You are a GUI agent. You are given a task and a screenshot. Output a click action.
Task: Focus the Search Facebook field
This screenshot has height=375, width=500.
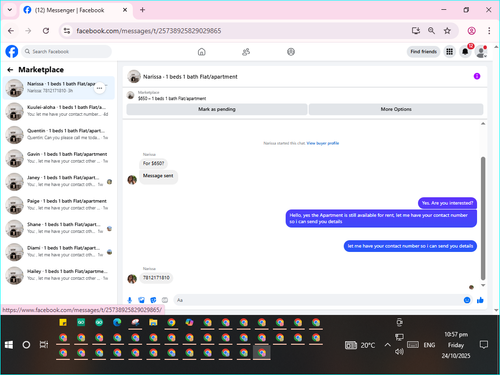(67, 52)
